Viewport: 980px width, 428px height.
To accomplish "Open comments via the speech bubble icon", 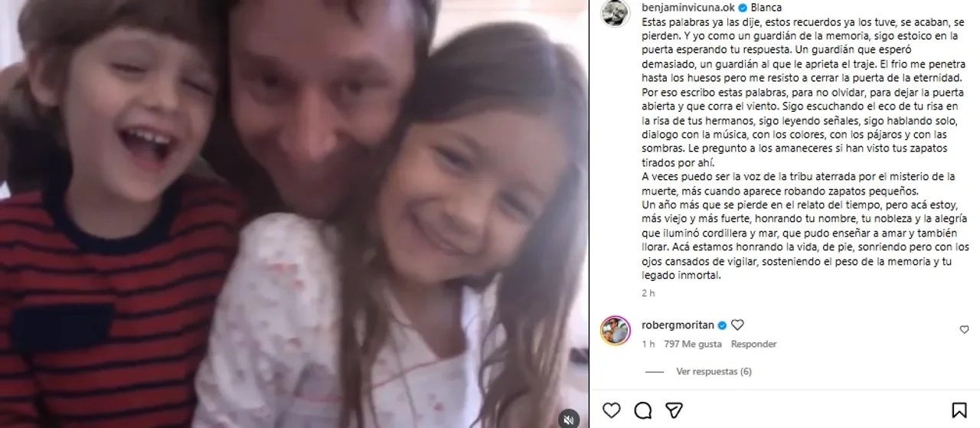I will 643,410.
